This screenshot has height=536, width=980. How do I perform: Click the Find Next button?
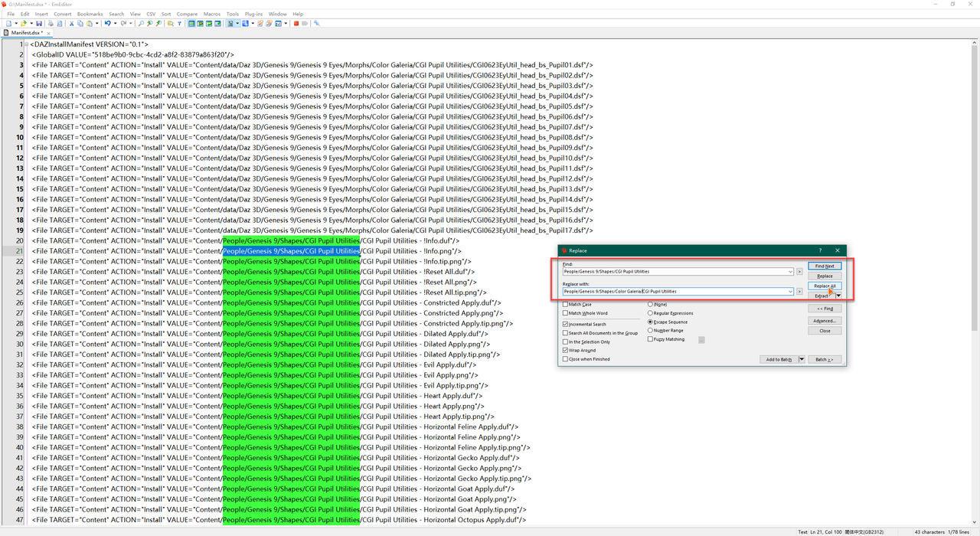[825, 266]
